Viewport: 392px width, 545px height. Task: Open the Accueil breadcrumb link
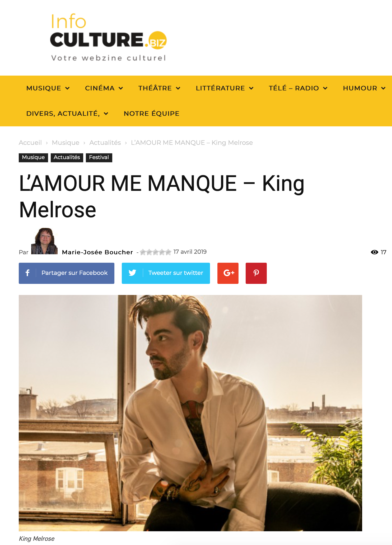click(x=30, y=143)
